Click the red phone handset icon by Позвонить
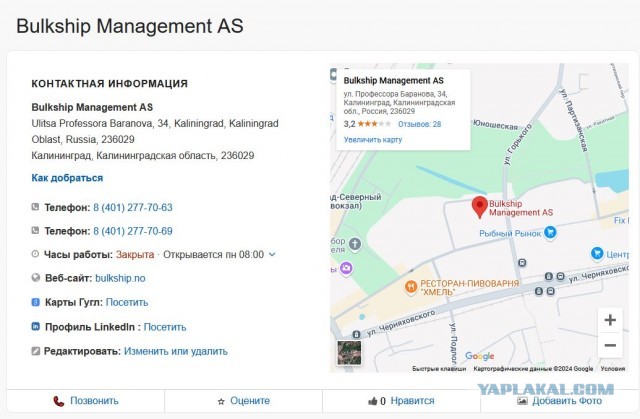Screen dimensions: 640x419 pyautogui.click(x=59, y=401)
